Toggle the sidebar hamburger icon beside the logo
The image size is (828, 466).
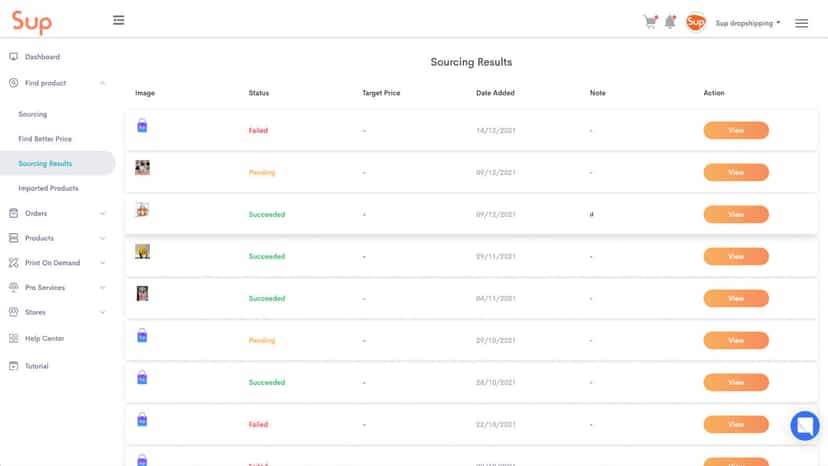[118, 20]
